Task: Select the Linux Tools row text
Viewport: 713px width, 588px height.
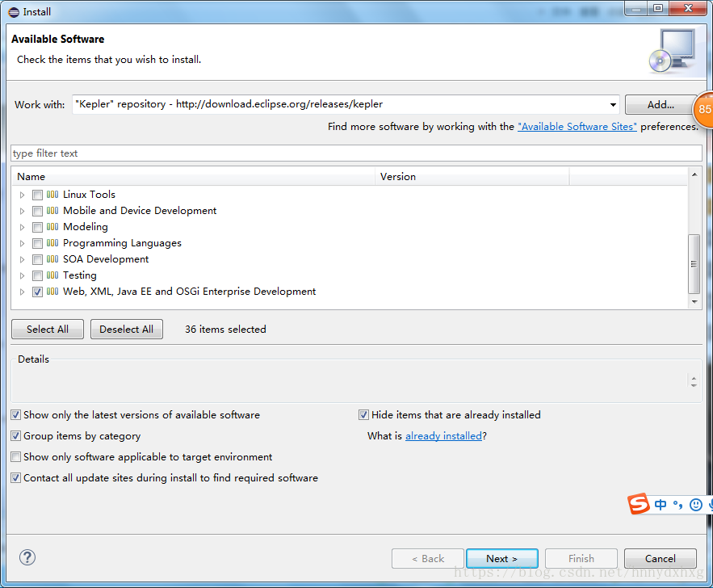Action: pyautogui.click(x=89, y=195)
